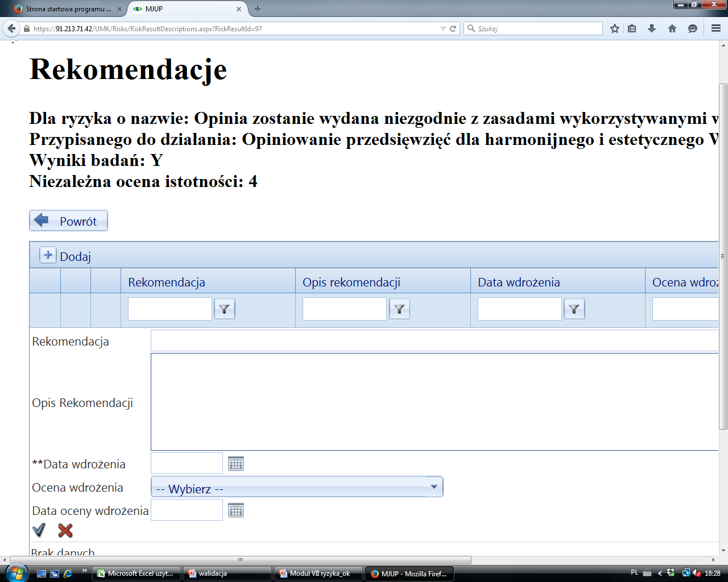Close the Strona startowa programu tab
The height and width of the screenshot is (582, 728).
pos(119,9)
